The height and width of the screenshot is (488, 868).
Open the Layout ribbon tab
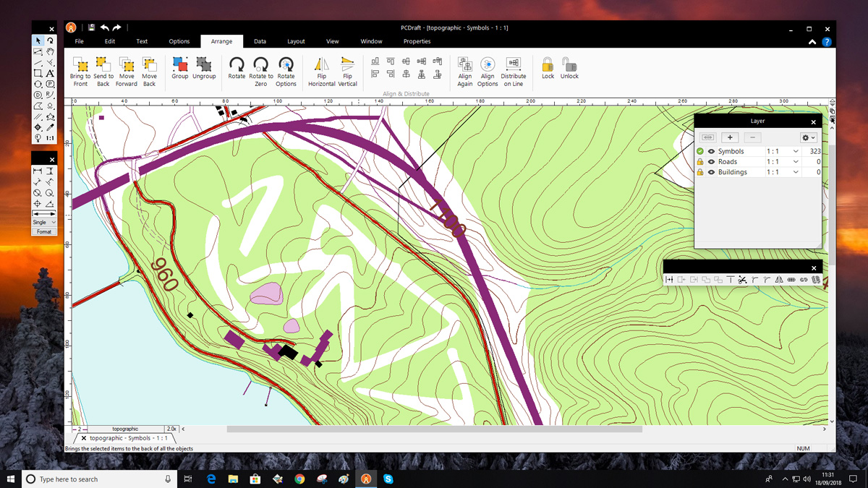pos(296,41)
